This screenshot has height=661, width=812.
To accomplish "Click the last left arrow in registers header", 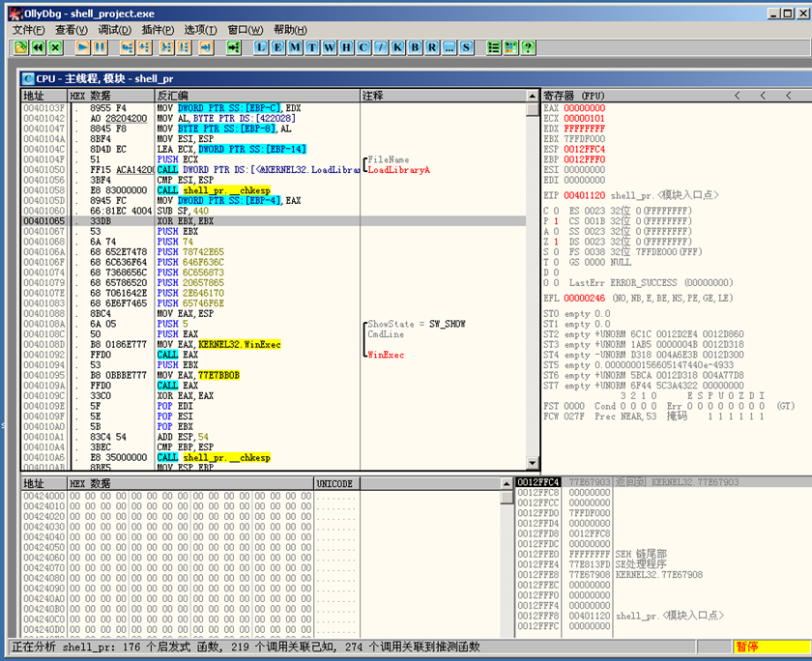I will (x=787, y=96).
